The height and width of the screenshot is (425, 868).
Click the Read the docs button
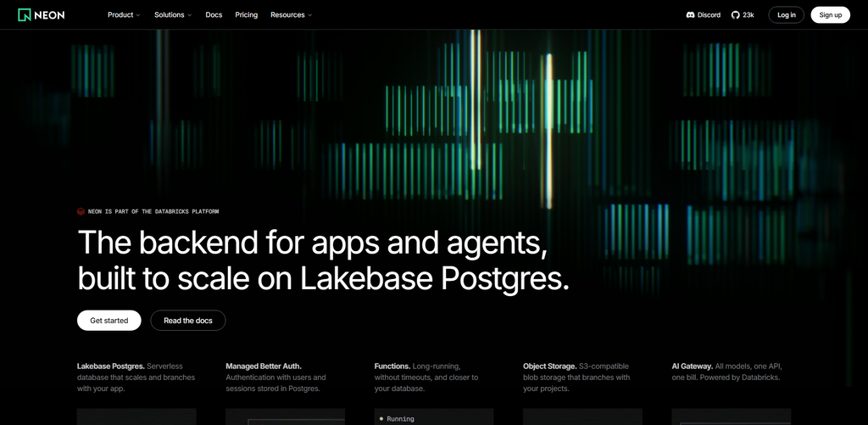(188, 321)
